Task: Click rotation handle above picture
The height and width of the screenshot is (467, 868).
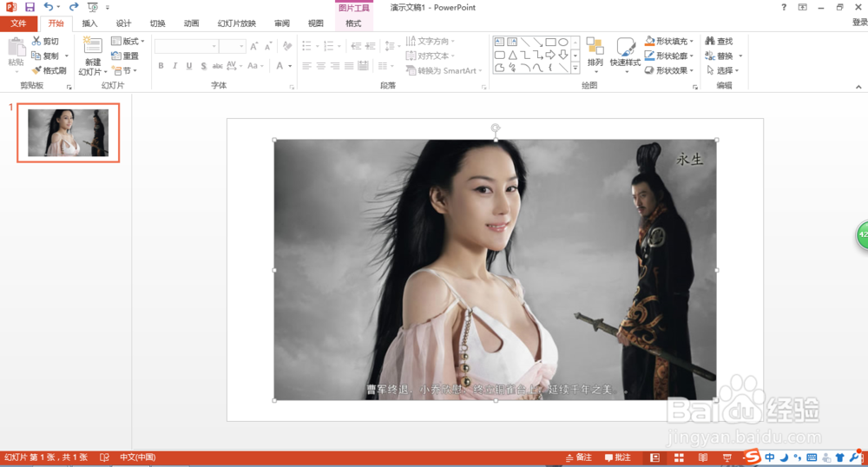Action: click(x=496, y=128)
